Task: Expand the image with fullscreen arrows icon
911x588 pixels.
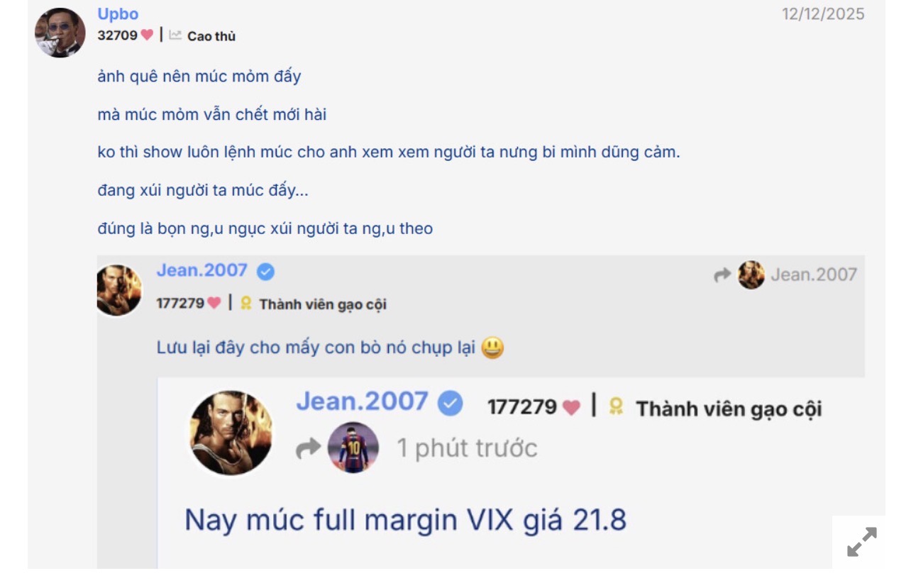Action: coord(862,542)
